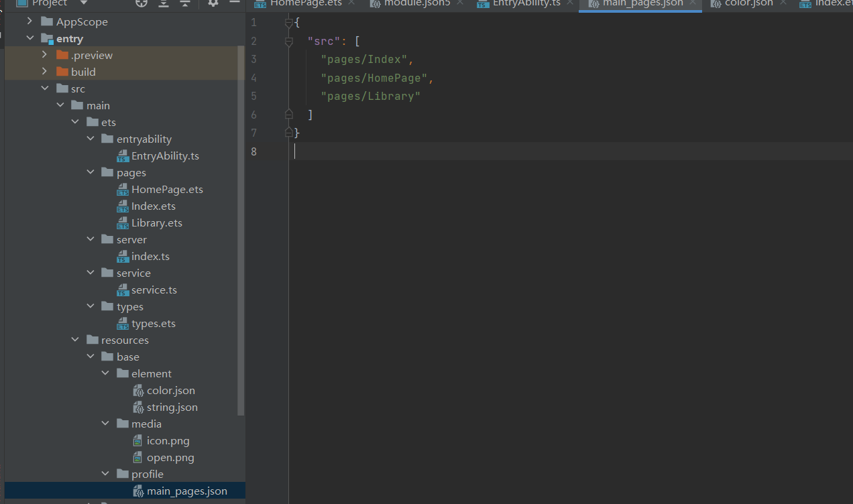The height and width of the screenshot is (504, 853).
Task: Click the Expand All icon in Project panel
Action: [164, 3]
